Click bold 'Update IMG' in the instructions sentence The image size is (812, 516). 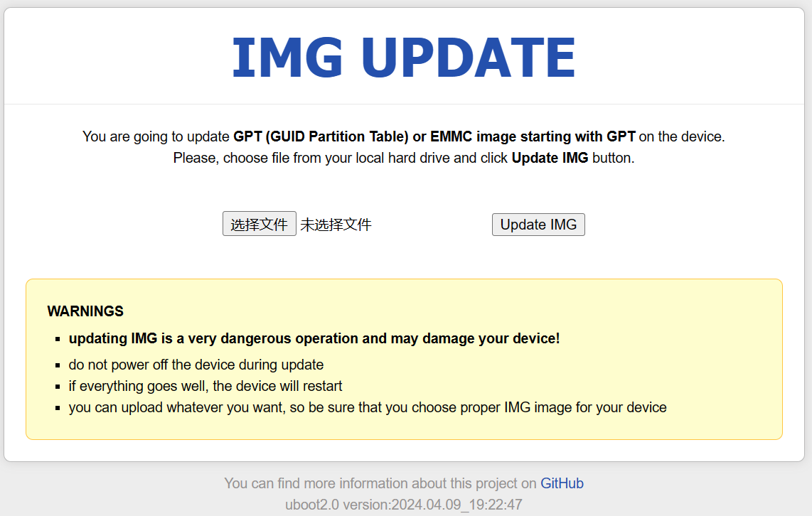click(550, 158)
